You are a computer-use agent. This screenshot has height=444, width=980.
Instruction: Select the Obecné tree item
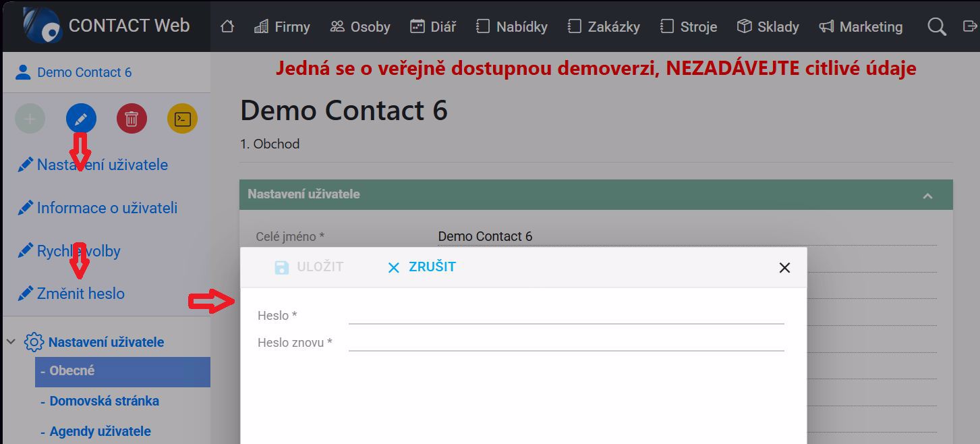[123, 372]
